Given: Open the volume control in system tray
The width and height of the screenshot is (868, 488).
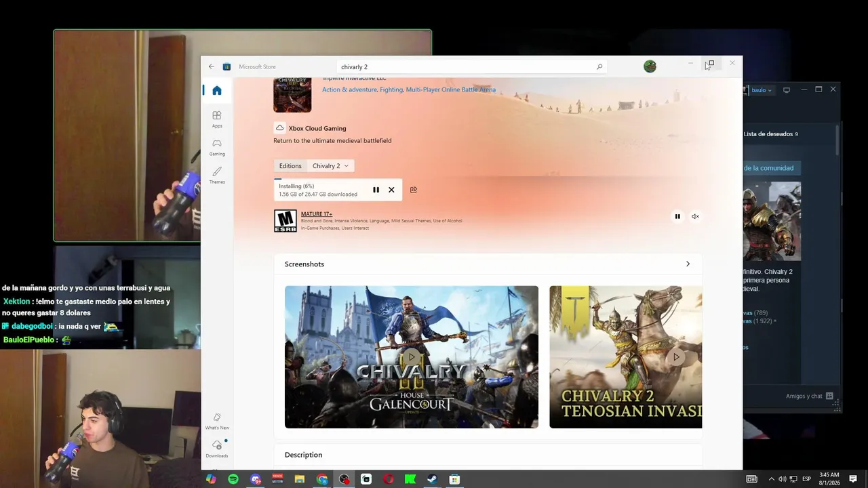Looking at the screenshot, I should click(783, 479).
